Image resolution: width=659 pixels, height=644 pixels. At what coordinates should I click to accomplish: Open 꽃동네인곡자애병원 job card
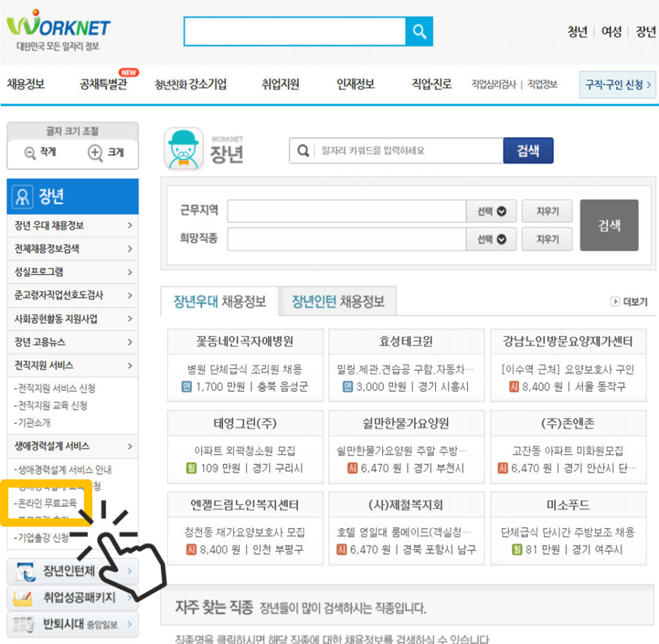(246, 365)
